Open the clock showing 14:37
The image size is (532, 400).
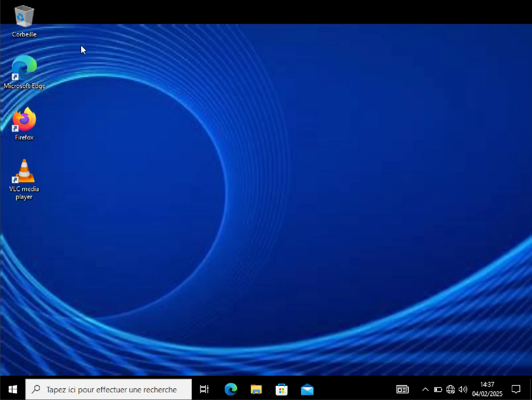[x=487, y=389]
